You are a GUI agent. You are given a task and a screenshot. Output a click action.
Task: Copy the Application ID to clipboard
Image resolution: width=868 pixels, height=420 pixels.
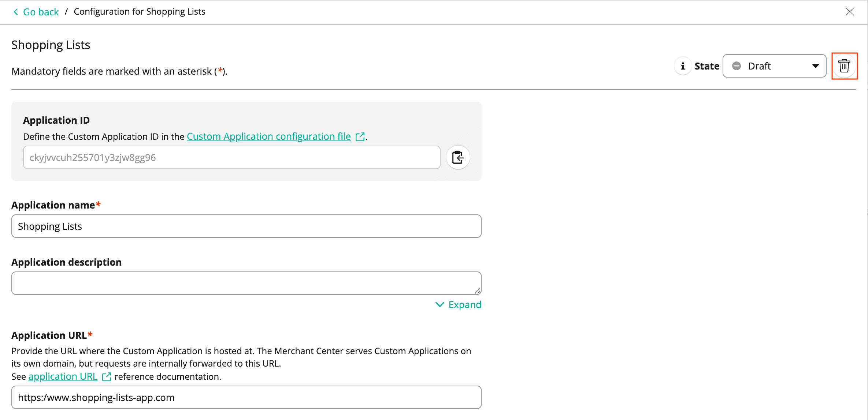[x=458, y=158]
